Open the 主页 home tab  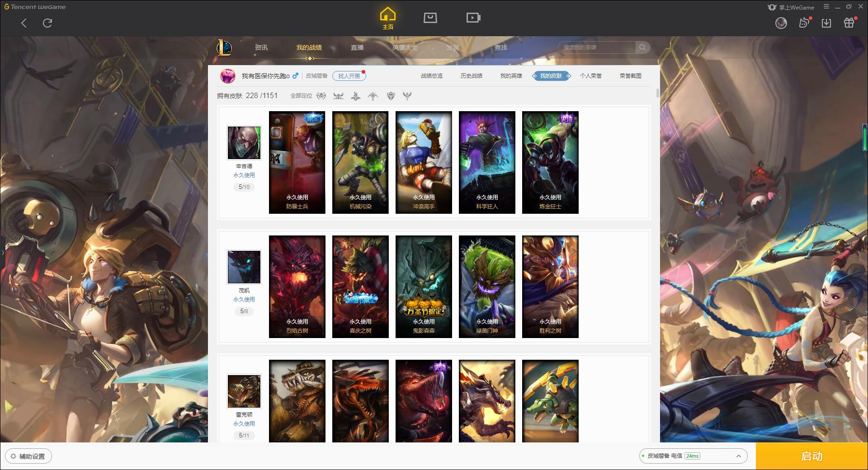coord(387,19)
